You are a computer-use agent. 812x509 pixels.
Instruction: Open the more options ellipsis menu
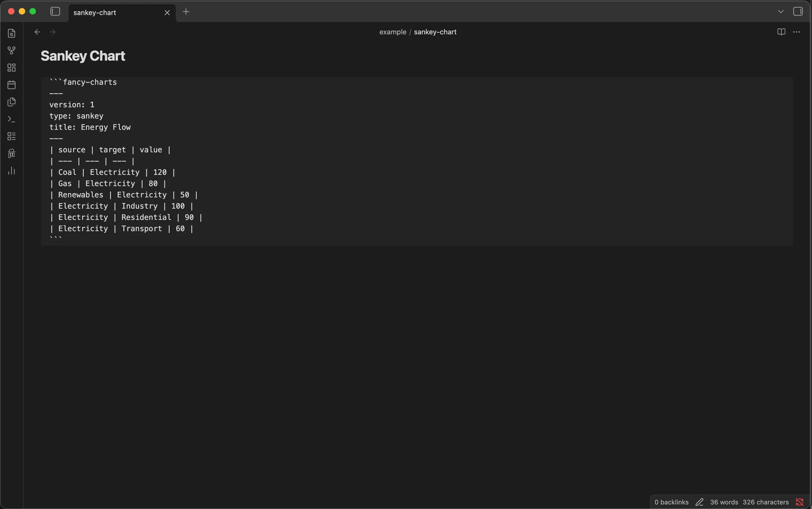click(x=796, y=32)
